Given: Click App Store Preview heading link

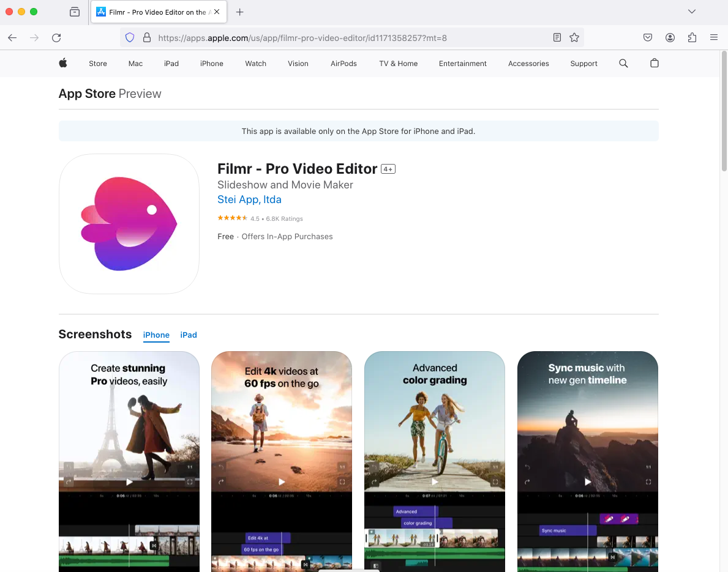Looking at the screenshot, I should point(110,94).
